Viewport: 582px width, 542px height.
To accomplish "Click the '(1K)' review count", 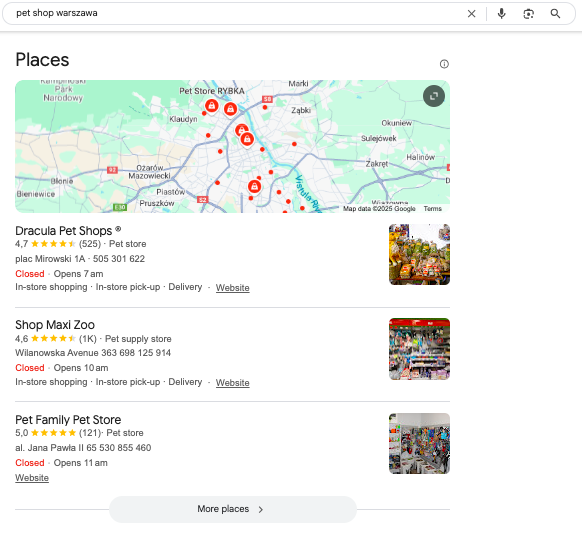I will click(x=88, y=339).
